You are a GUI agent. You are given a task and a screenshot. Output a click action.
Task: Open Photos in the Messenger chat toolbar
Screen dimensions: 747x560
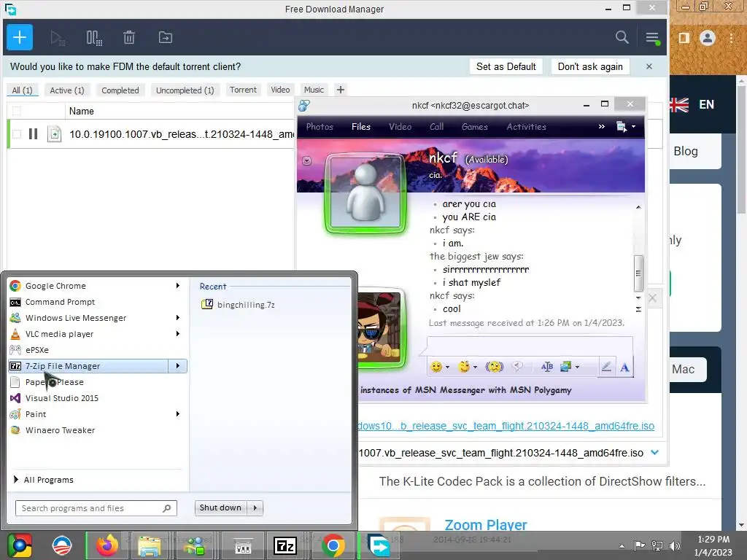[320, 127]
